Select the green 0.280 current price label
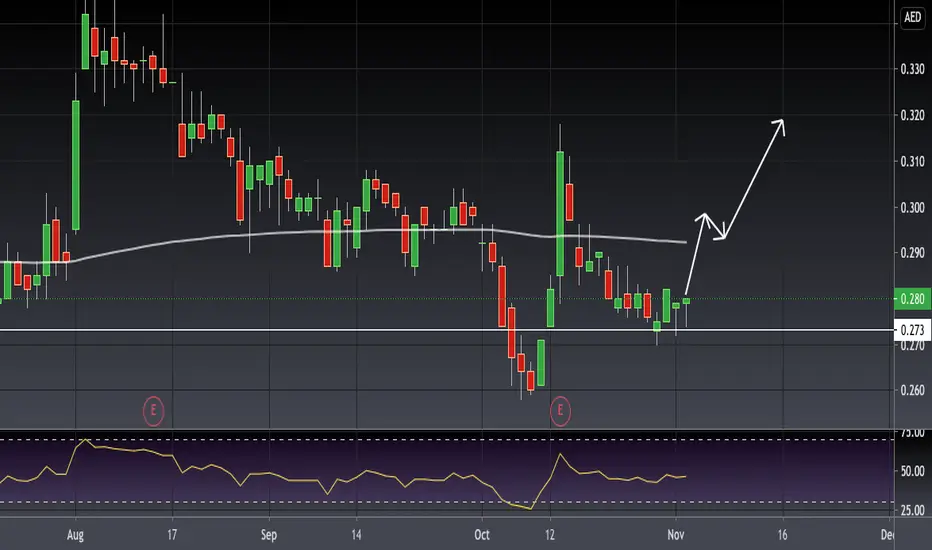 (912, 298)
